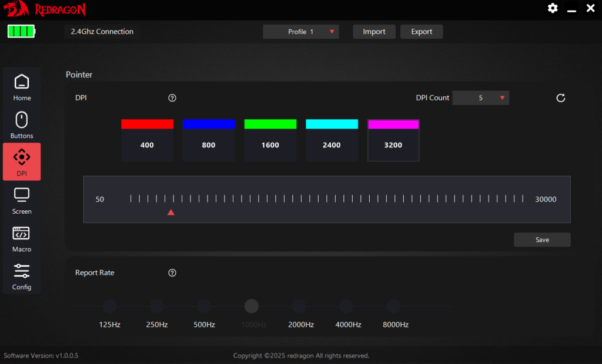Select the 1600 DPI stage box
The image size is (602, 364).
270,145
